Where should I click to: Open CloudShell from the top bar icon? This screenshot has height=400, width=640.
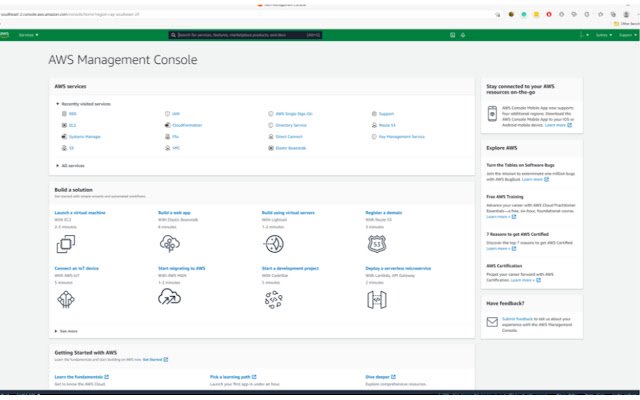(452, 35)
